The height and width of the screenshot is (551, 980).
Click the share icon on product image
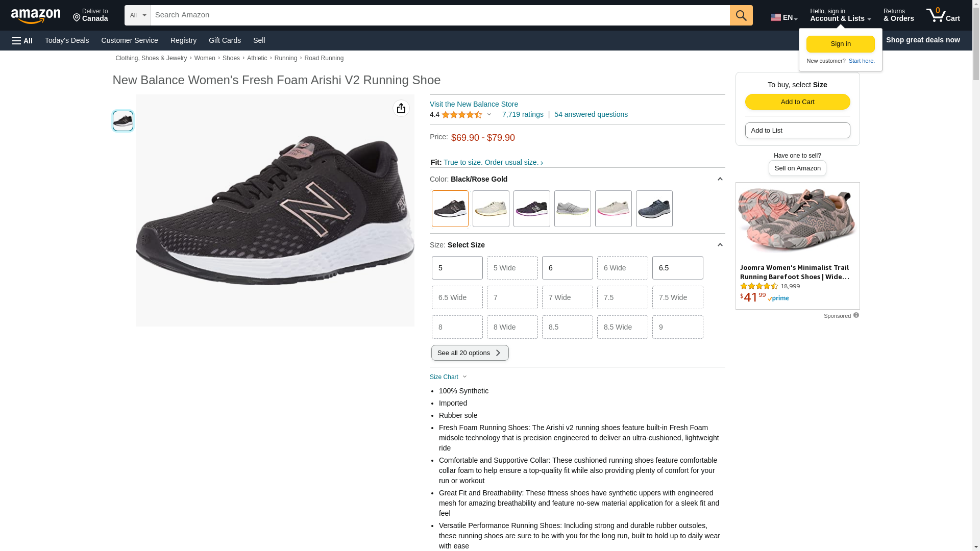coord(401,108)
